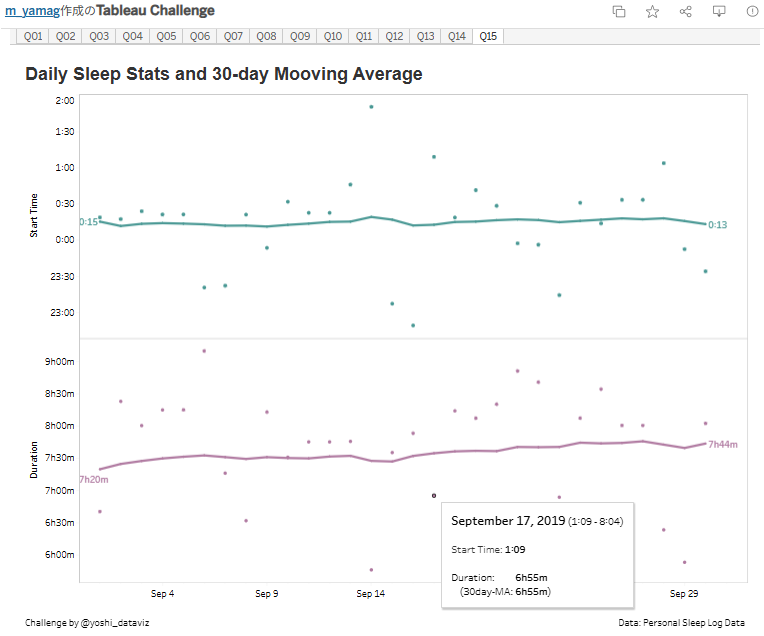Click the 23:30 start time axis tick
The image size is (764, 636).
(62, 277)
